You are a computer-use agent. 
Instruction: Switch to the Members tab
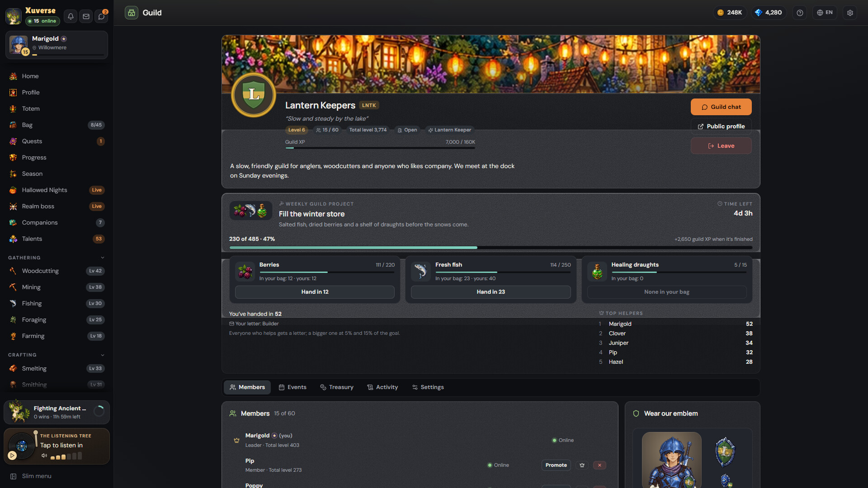tap(247, 387)
